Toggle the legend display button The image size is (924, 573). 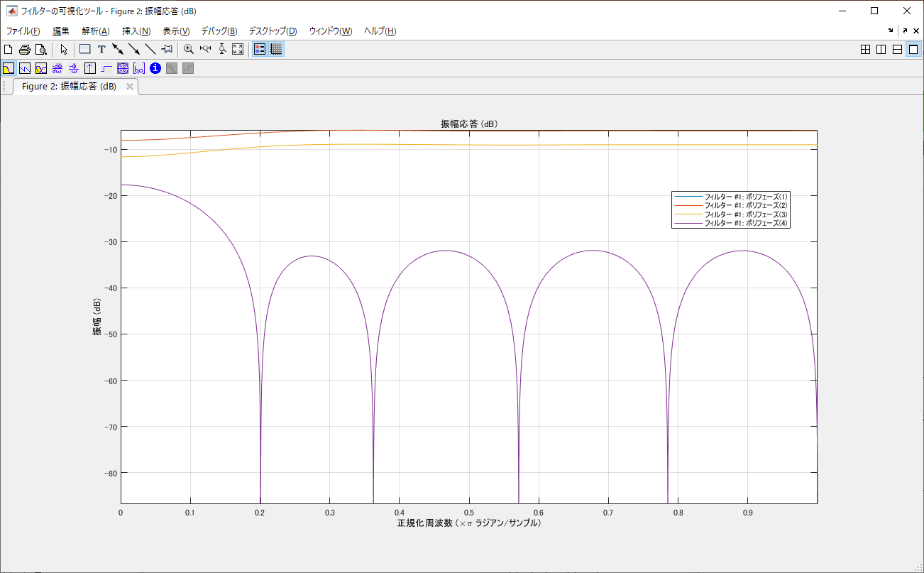(x=260, y=49)
